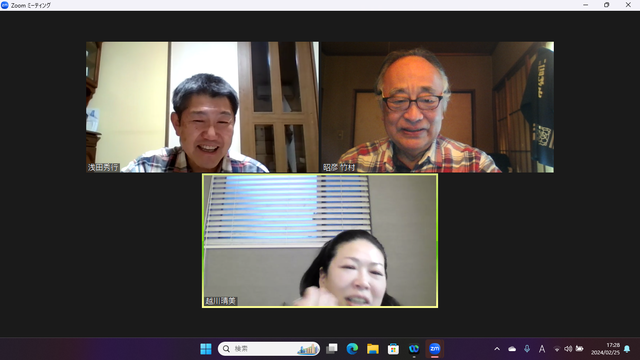Screen dimensions: 640x360
Task: Launch Microsoft Edge from the taskbar
Action: [352, 349]
